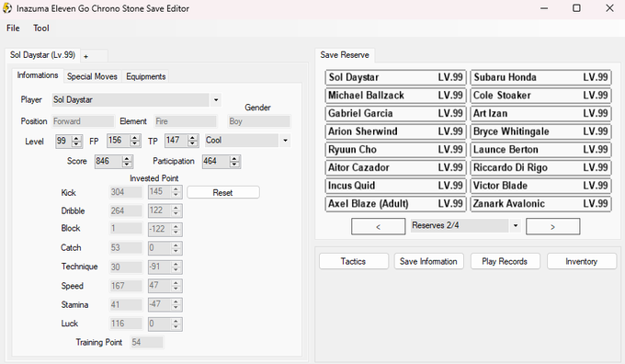Select reserve player Gabriel Garcia
Image resolution: width=625 pixels, height=364 pixels.
click(395, 114)
